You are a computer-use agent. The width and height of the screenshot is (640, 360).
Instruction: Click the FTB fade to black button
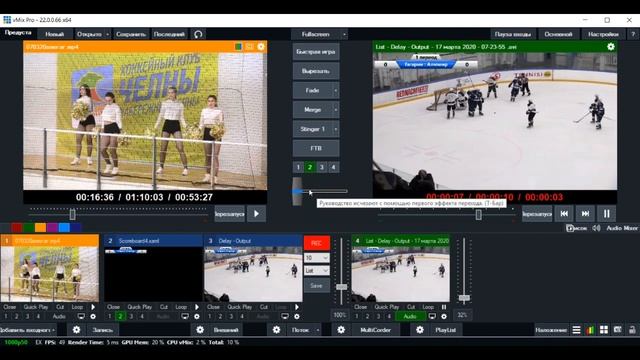[x=316, y=148]
